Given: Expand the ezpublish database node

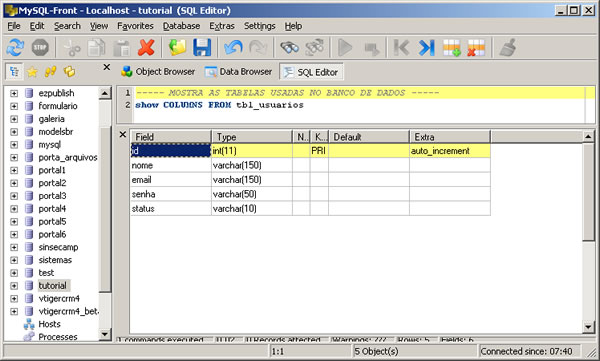Looking at the screenshot, I should point(14,93).
